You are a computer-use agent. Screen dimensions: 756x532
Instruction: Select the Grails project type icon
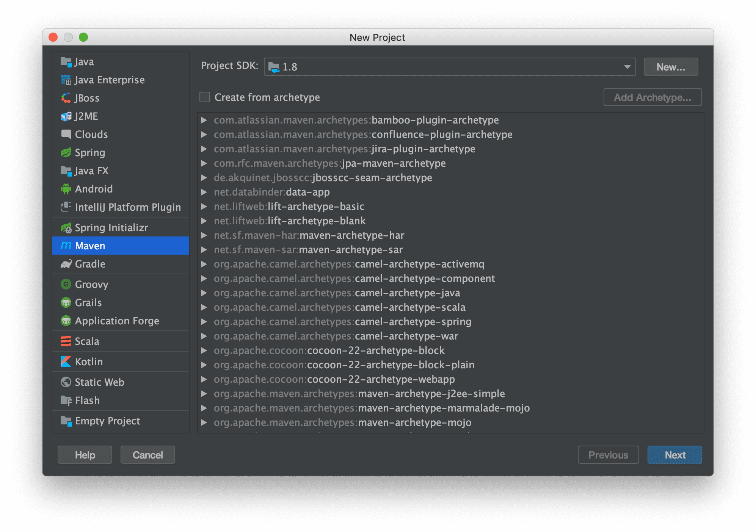coord(66,302)
